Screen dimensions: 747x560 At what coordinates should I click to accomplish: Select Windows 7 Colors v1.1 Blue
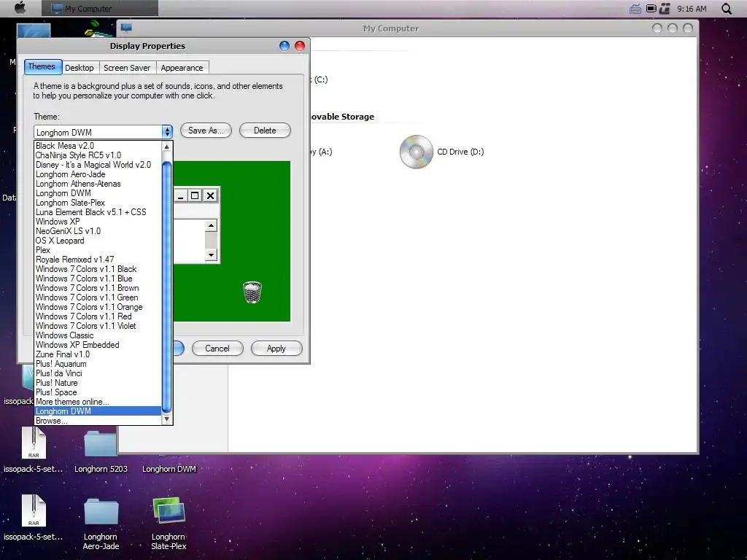[98, 279]
